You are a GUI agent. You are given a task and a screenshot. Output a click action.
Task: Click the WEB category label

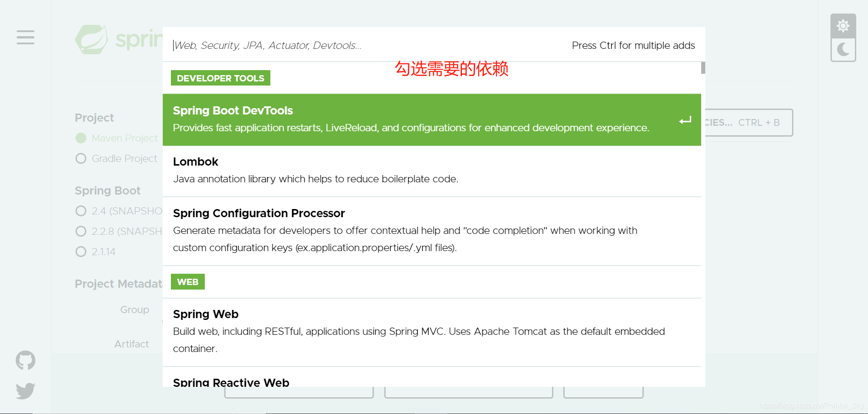tap(188, 281)
